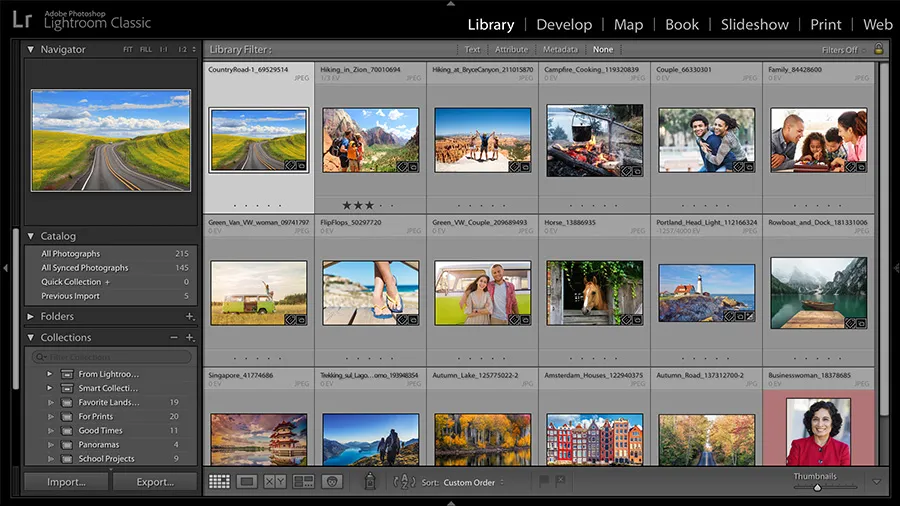900x506 pixels.
Task: Expand the Favorite Lands collection set
Action: tap(50, 403)
